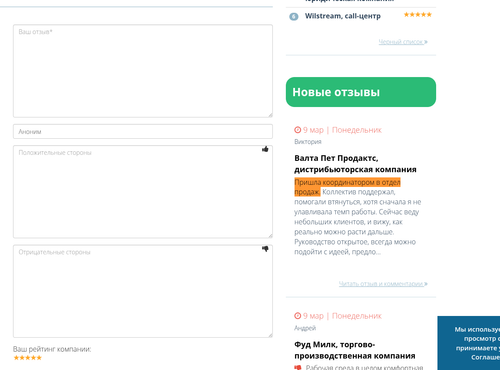This screenshot has height=370, width=500.
Task: Click the highlighted text 'Пришла координатором в отдел продаж'
Action: (x=347, y=187)
